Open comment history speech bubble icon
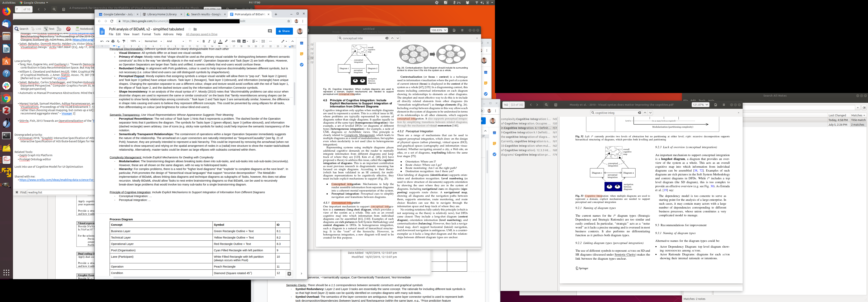This screenshot has width=868, height=302. click(270, 31)
